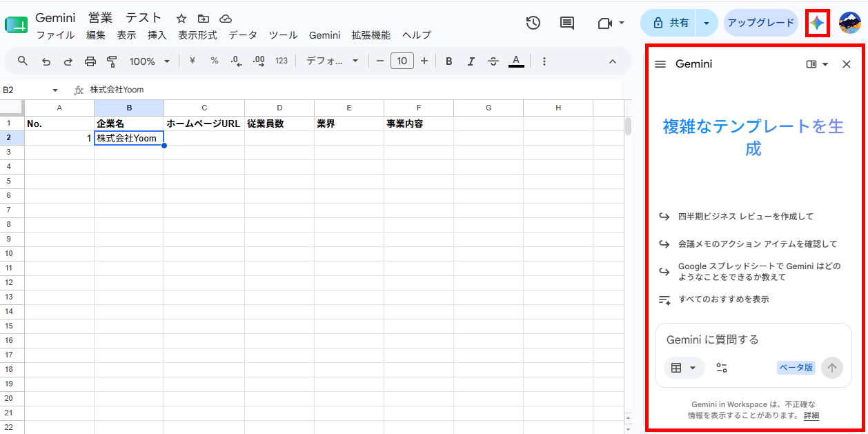Toggle bold formatting

(449, 61)
